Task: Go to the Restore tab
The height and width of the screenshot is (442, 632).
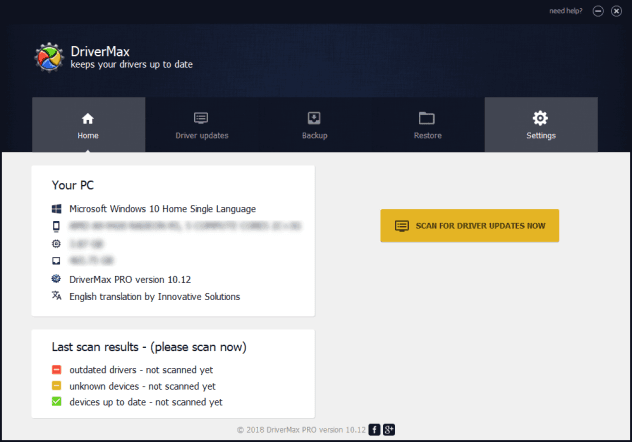Action: [428, 125]
